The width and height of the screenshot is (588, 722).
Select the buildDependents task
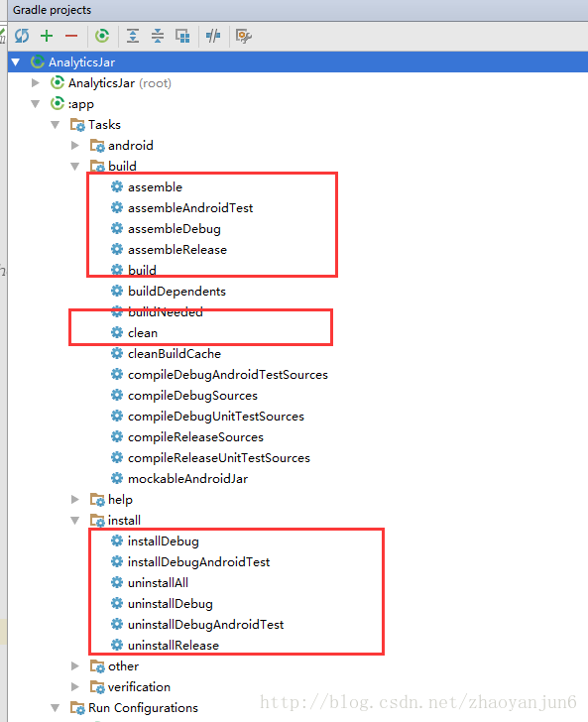176,291
